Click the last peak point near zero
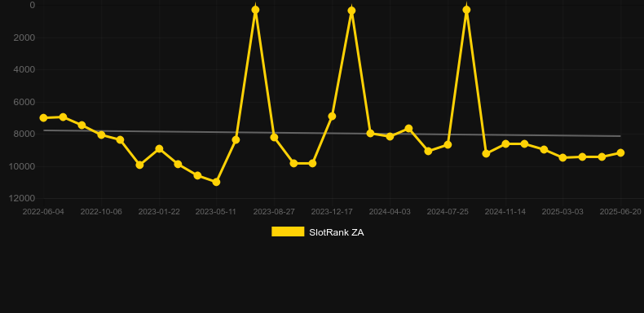Image resolution: width=644 pixels, height=313 pixels. 466,10
